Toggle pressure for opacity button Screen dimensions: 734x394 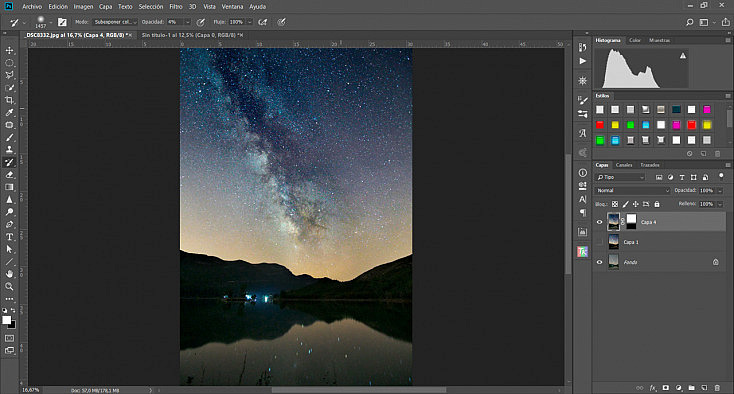tap(201, 22)
